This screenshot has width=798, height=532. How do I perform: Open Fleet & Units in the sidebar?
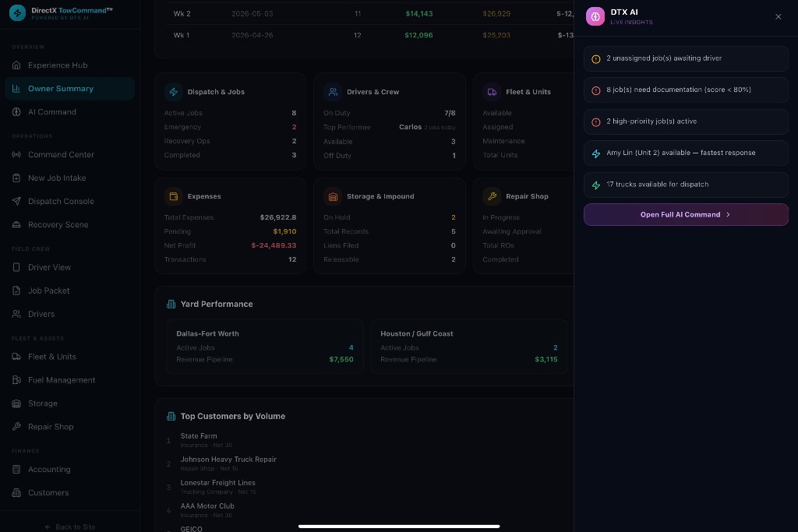[69, 357]
